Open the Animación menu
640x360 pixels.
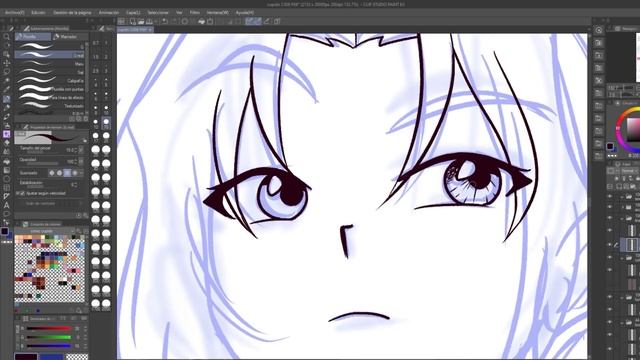click(109, 13)
